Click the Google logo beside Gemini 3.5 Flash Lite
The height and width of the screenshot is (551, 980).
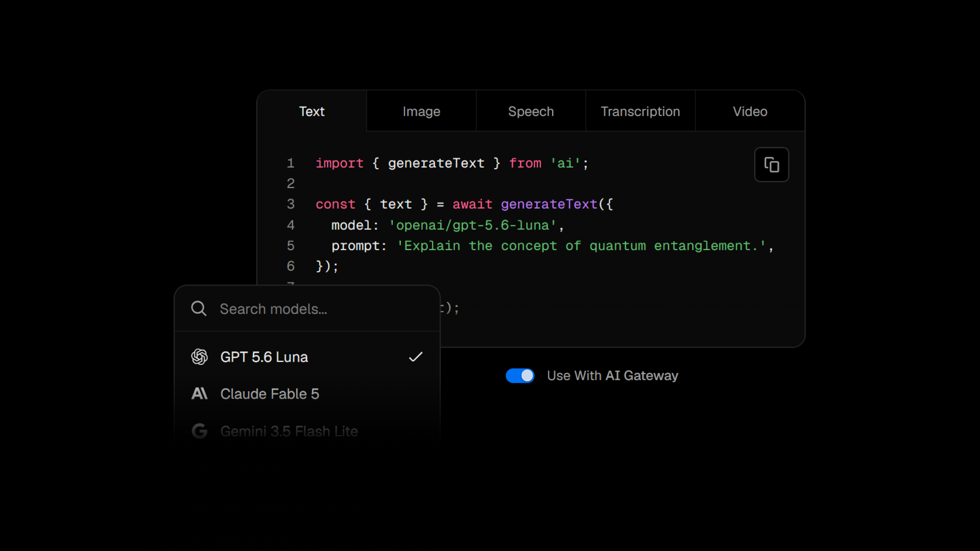pos(199,431)
